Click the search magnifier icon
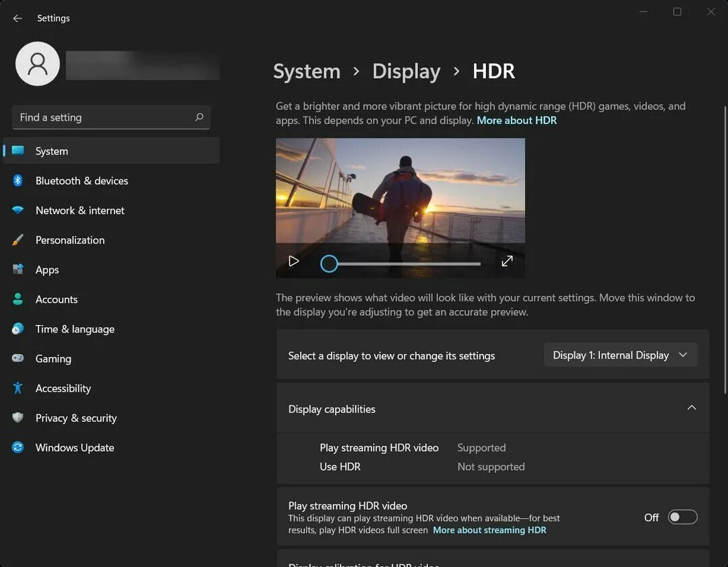Screen dimensions: 728x567 199,117
